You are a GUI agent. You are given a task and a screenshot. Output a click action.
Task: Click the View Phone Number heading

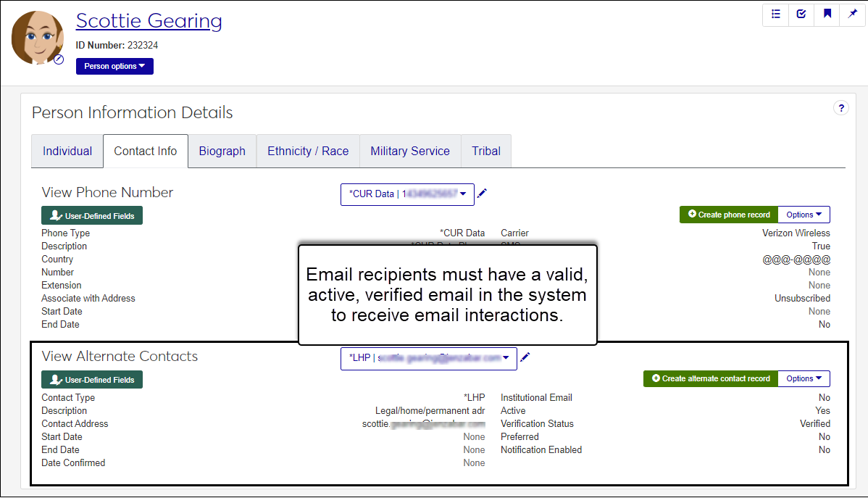coord(107,192)
